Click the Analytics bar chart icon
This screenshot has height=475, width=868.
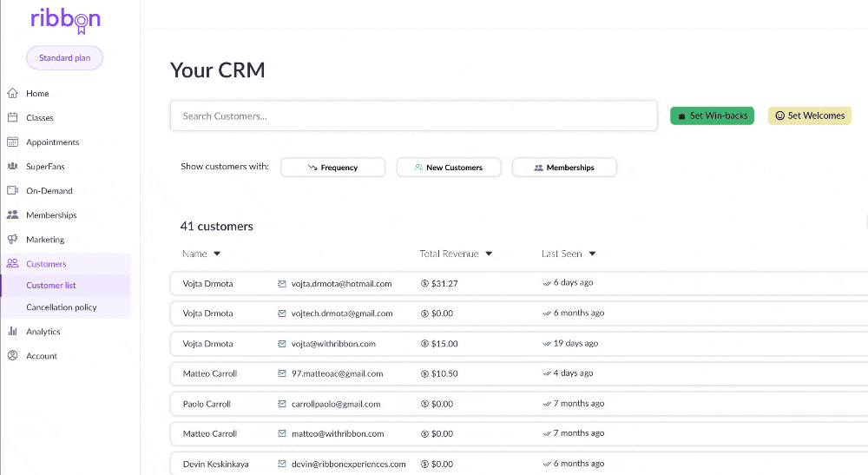pyautogui.click(x=13, y=331)
